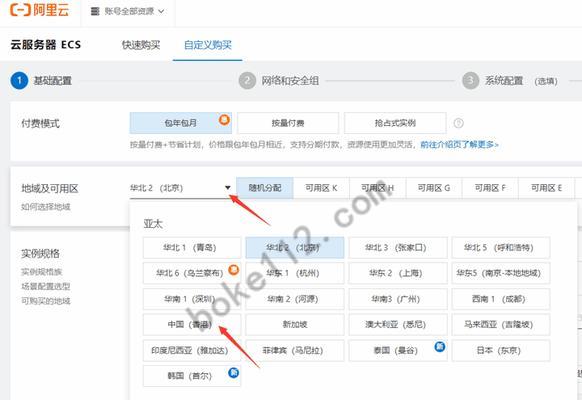Choose region 华南 1 (深圳)
This screenshot has height=400, width=582.
point(192,299)
